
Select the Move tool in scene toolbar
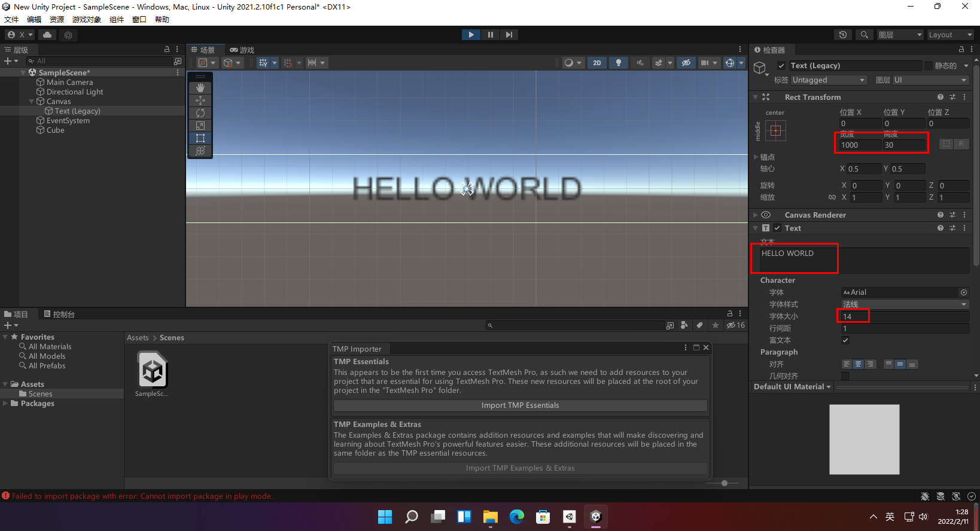click(x=200, y=100)
